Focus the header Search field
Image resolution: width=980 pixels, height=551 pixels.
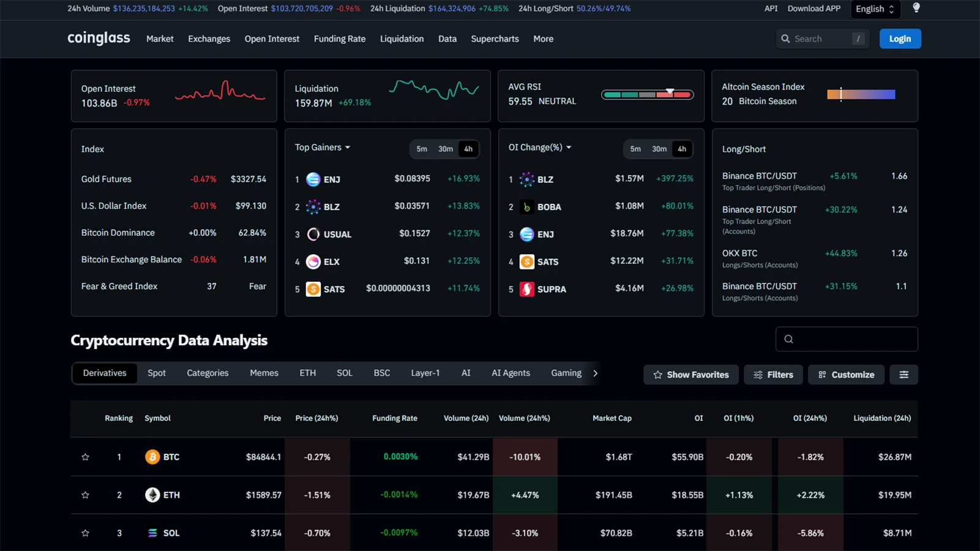coord(822,39)
